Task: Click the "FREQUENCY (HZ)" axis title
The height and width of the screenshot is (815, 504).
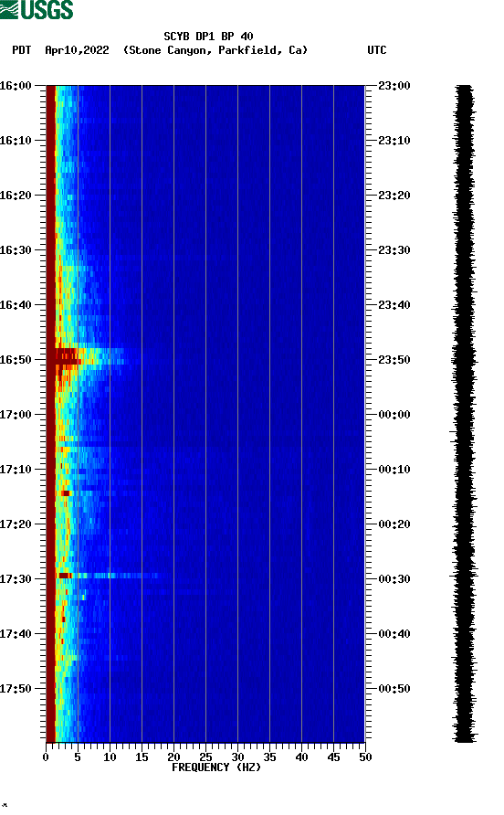Action: pos(216,767)
